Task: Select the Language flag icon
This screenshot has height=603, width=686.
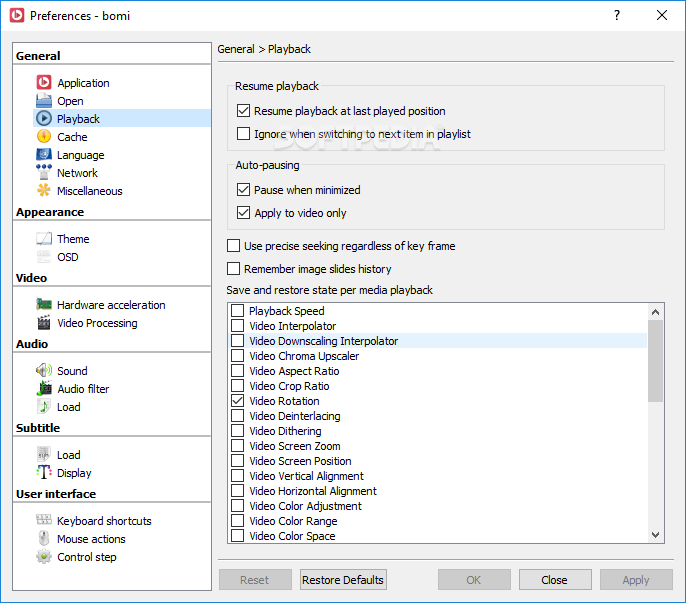Action: click(44, 154)
